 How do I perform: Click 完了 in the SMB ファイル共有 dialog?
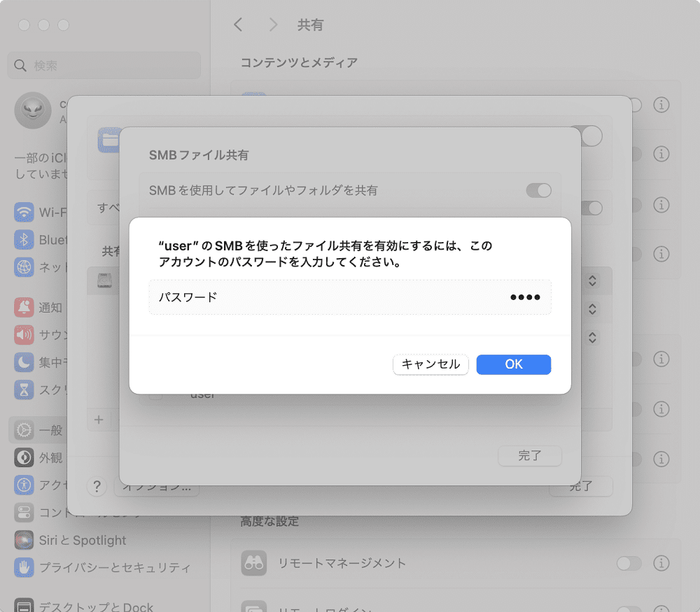529,455
